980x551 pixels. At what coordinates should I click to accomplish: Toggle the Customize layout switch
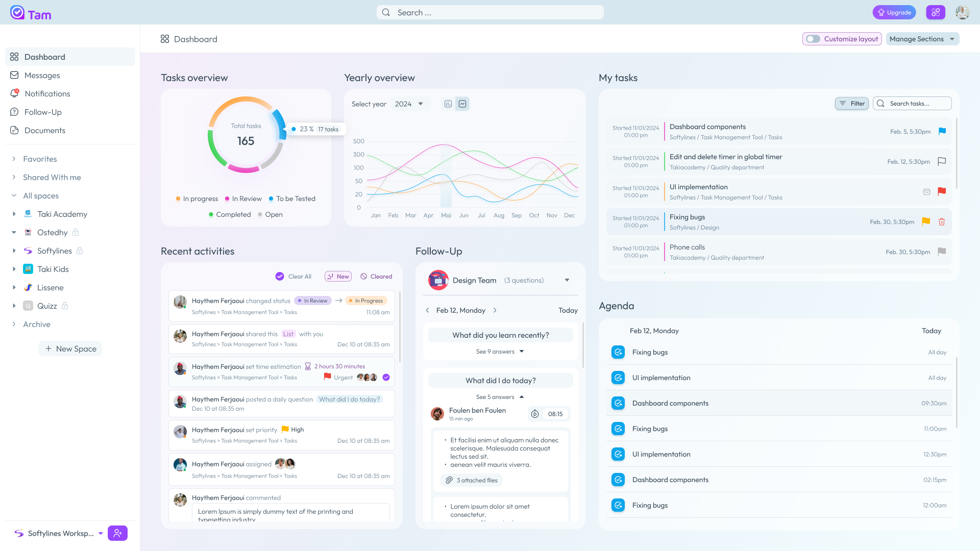coord(813,39)
